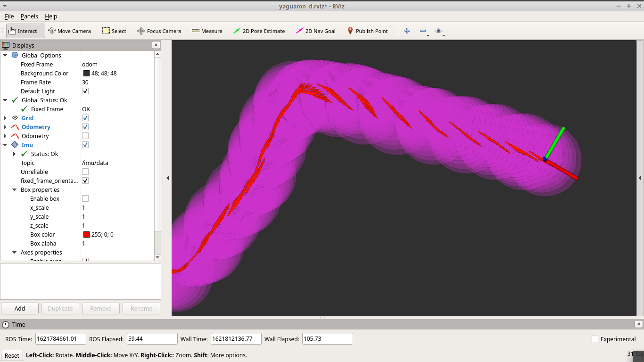
Task: Toggle the Experimental checkbox
Action: 595,339
